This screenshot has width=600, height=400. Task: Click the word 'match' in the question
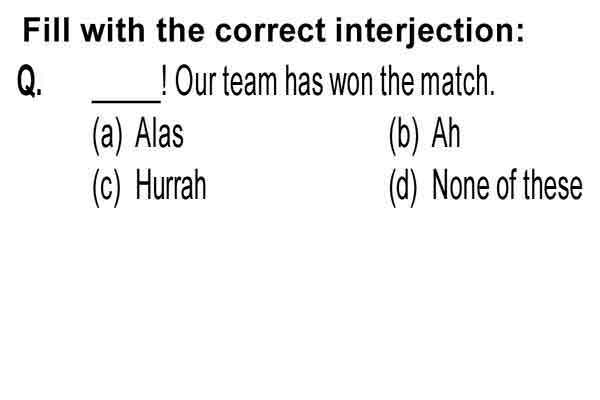[x=455, y=82]
